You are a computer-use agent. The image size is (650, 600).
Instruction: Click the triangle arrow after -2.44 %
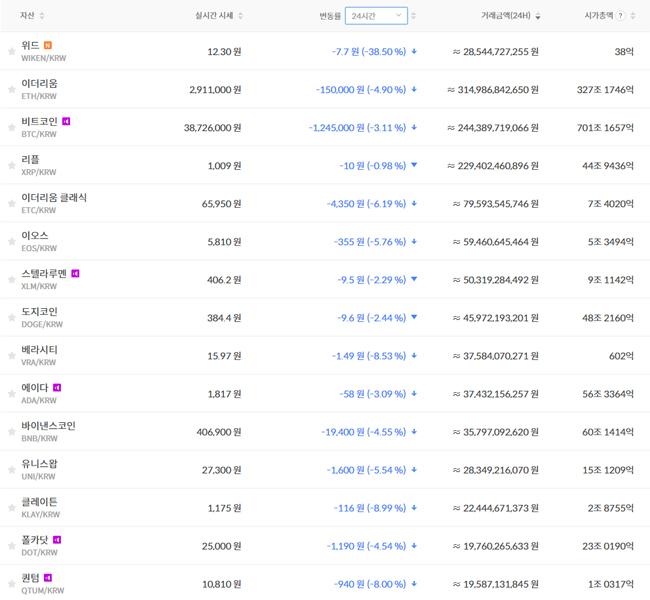[414, 317]
